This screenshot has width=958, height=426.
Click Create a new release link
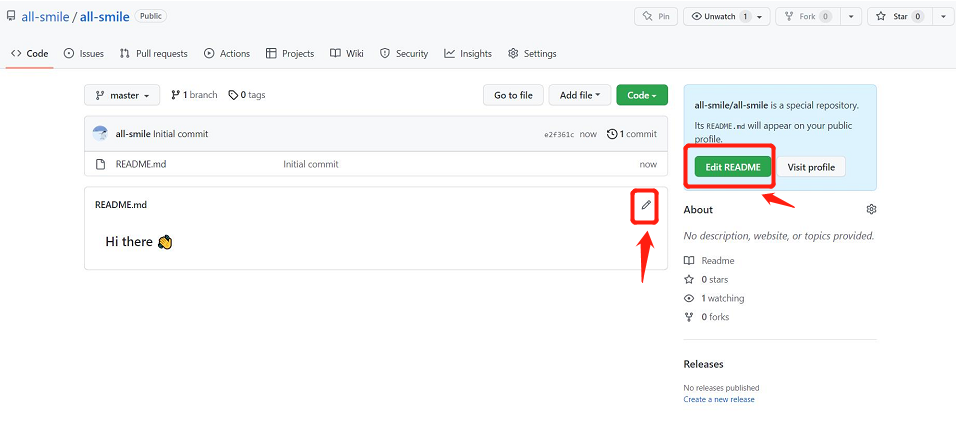[x=719, y=400]
